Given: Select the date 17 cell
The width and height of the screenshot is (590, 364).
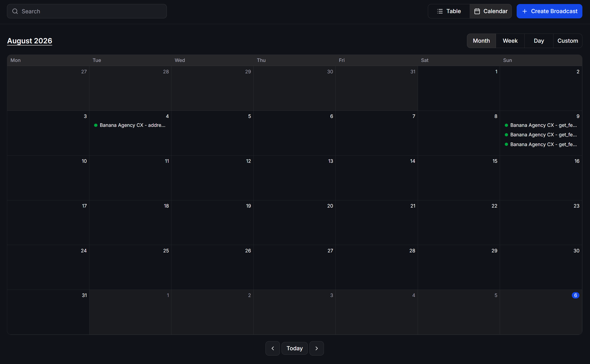Looking at the screenshot, I should tap(48, 222).
